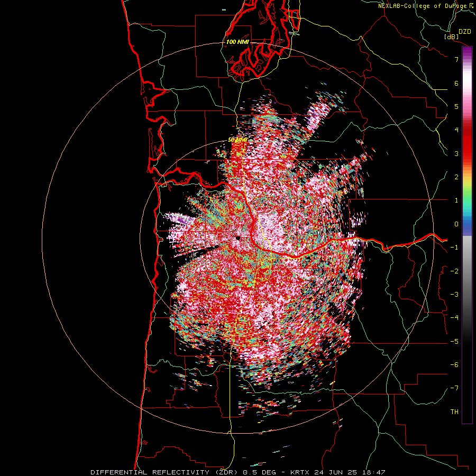Click the 50 NMI range ring label

tap(237, 140)
